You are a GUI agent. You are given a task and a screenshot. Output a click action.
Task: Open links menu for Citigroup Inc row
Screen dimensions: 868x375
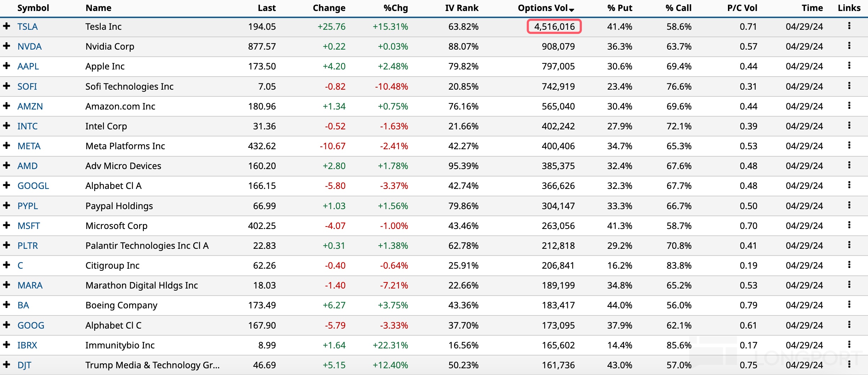849,265
